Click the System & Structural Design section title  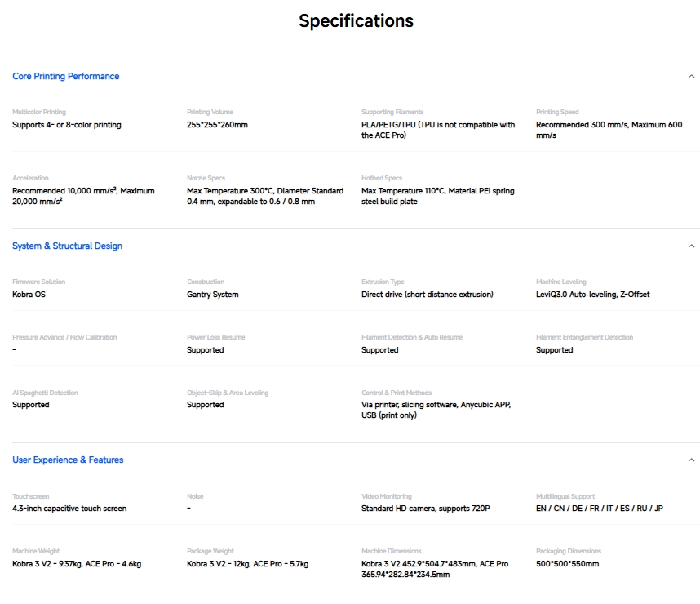pyautogui.click(x=67, y=246)
